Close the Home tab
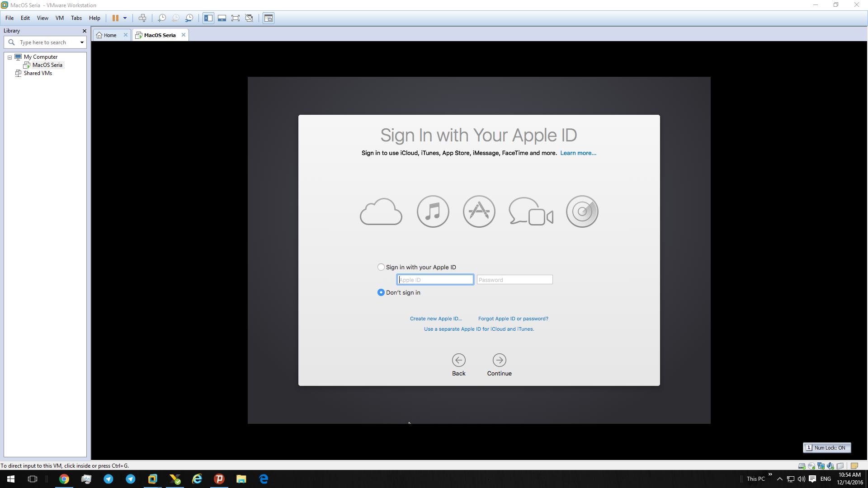This screenshot has width=868, height=488. pos(126,35)
